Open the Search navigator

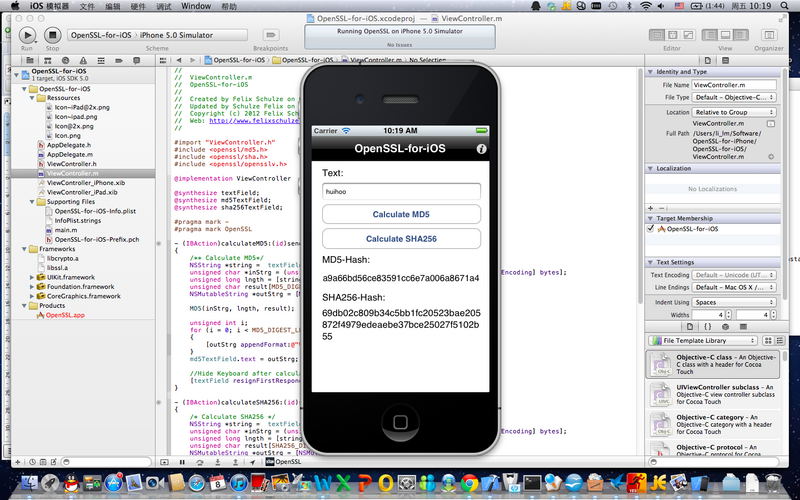(x=65, y=60)
